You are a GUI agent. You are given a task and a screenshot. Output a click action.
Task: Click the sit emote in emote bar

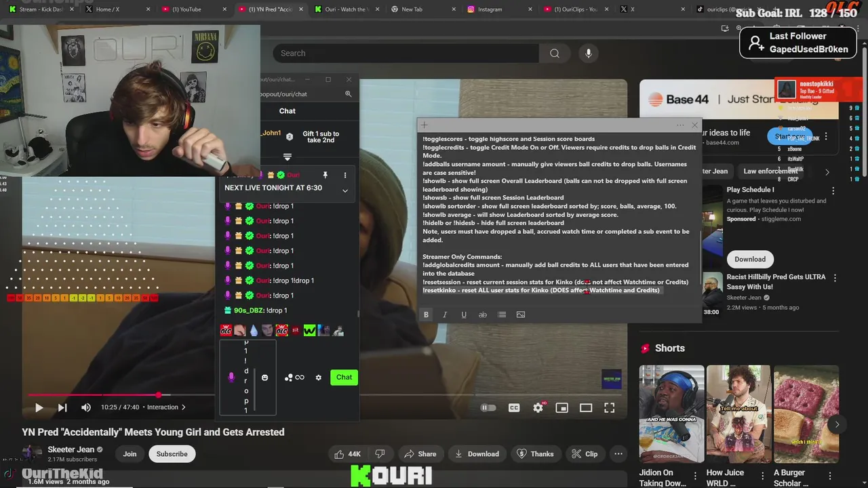point(296,331)
